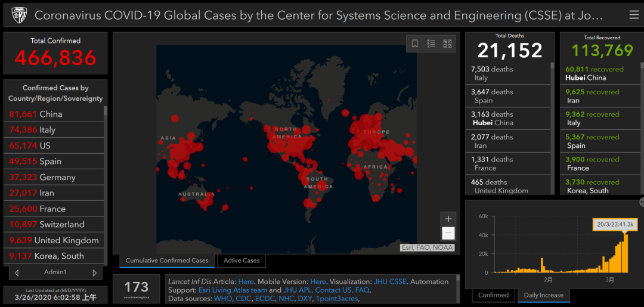The width and height of the screenshot is (644, 307).
Task: Zoom out on the map
Action: (448, 233)
